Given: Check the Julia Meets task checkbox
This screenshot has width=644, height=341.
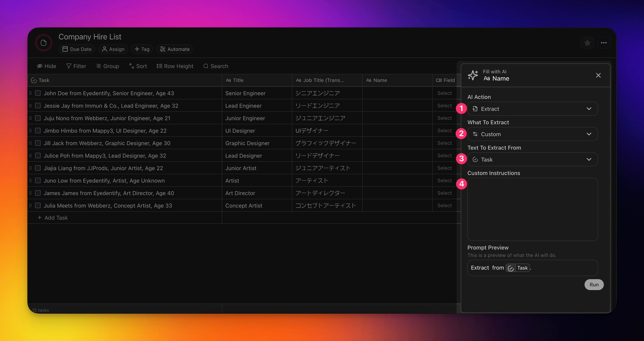Looking at the screenshot, I should [38, 206].
